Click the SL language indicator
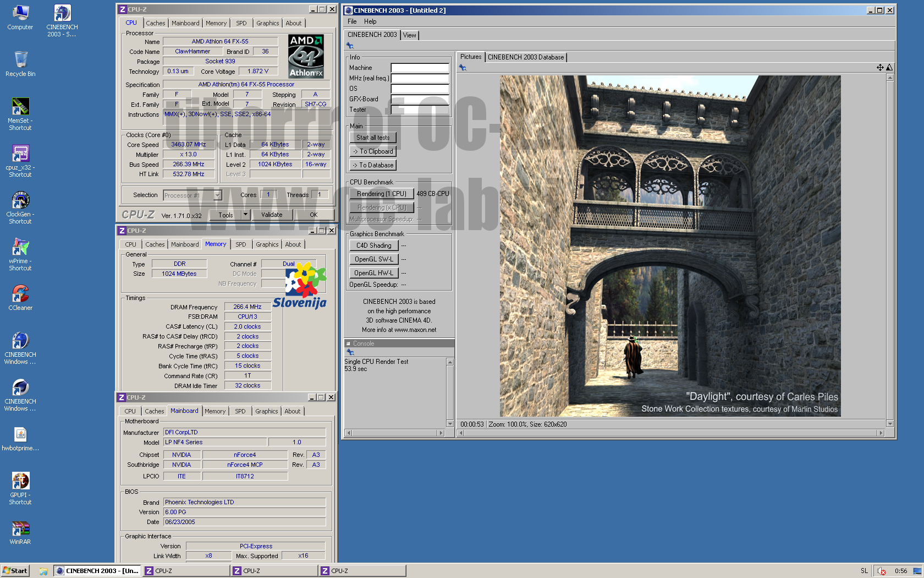The width and height of the screenshot is (924, 578). tap(864, 571)
